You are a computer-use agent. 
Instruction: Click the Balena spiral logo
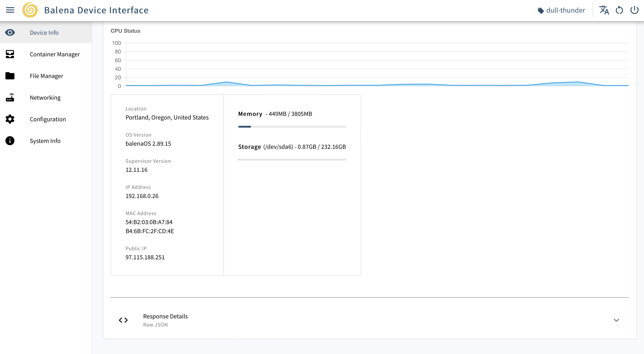[x=30, y=10]
